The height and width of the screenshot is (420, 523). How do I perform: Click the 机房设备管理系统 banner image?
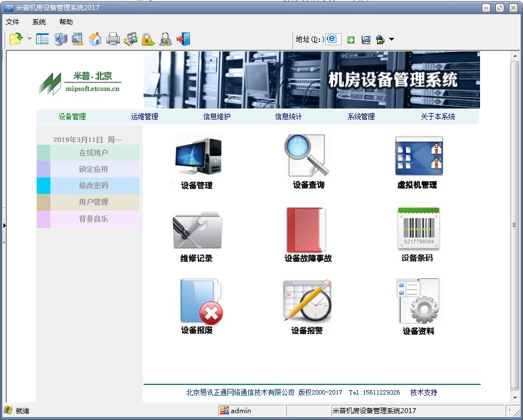(x=312, y=80)
